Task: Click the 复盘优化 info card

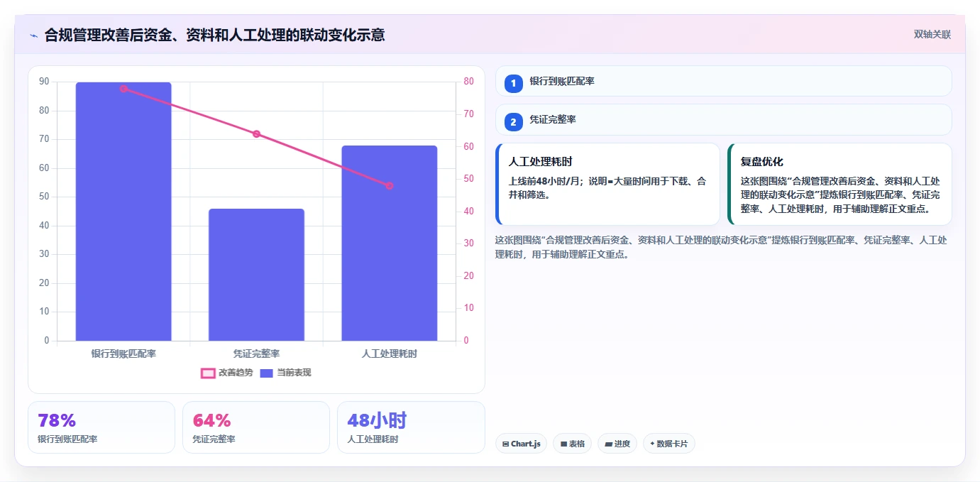Action: click(839, 184)
